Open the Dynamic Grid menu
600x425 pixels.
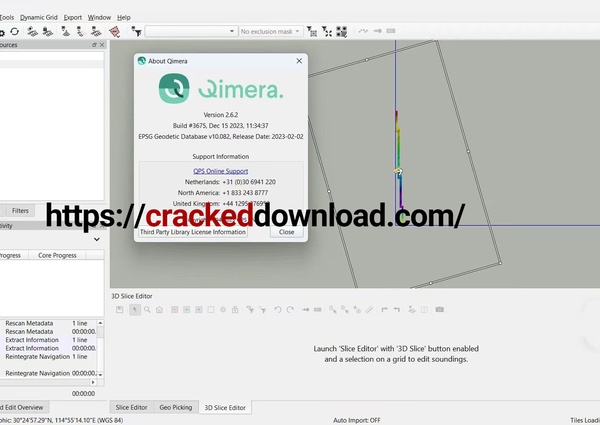click(39, 18)
